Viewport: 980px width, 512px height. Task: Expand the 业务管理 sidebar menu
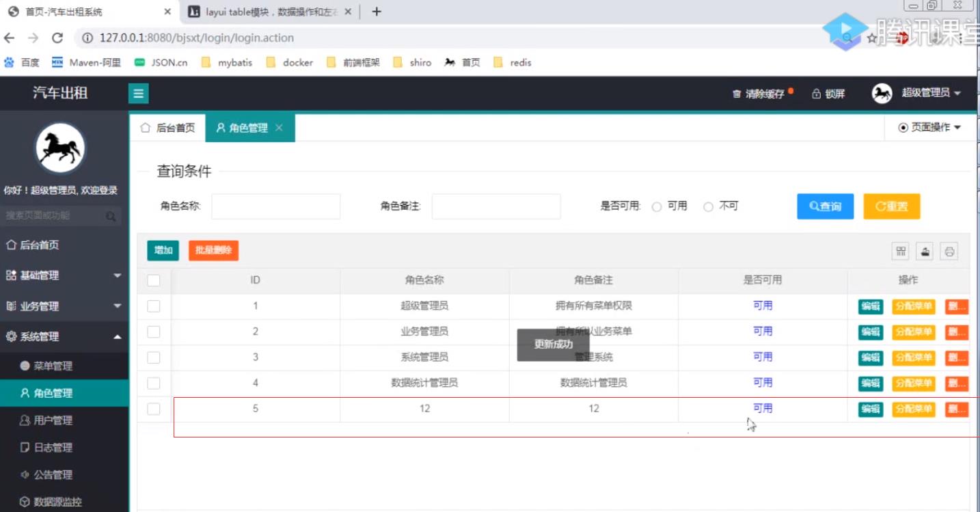click(64, 306)
